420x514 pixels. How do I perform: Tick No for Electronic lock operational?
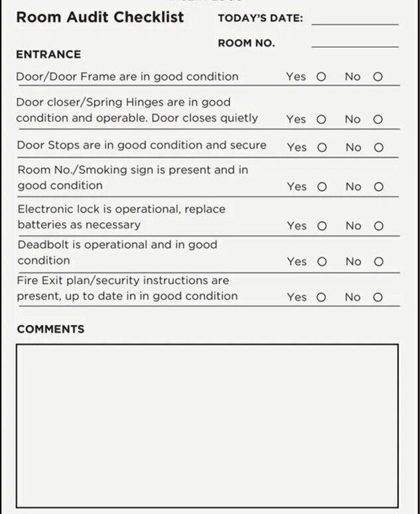pos(378,226)
